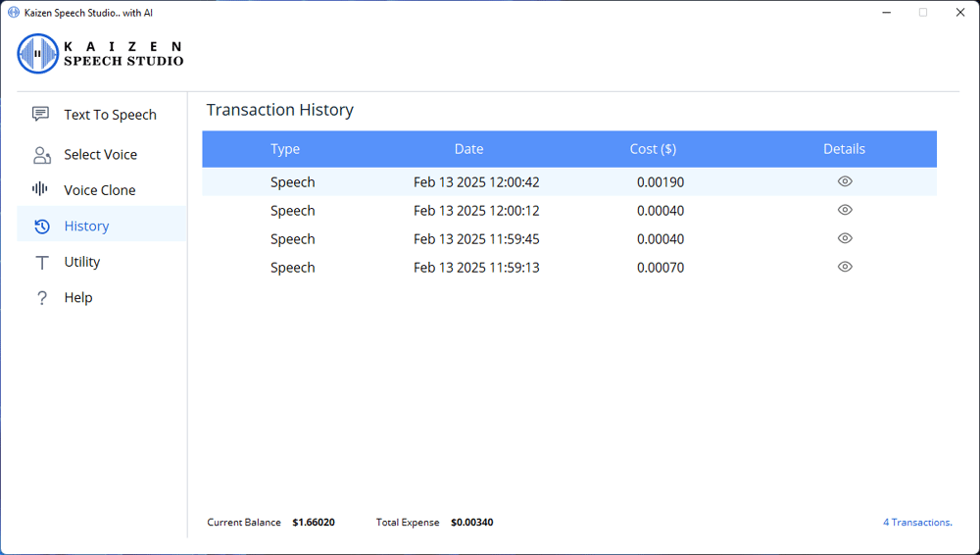Viewport: 980px width, 555px height.
Task: Sort by the Date column header
Action: click(468, 149)
